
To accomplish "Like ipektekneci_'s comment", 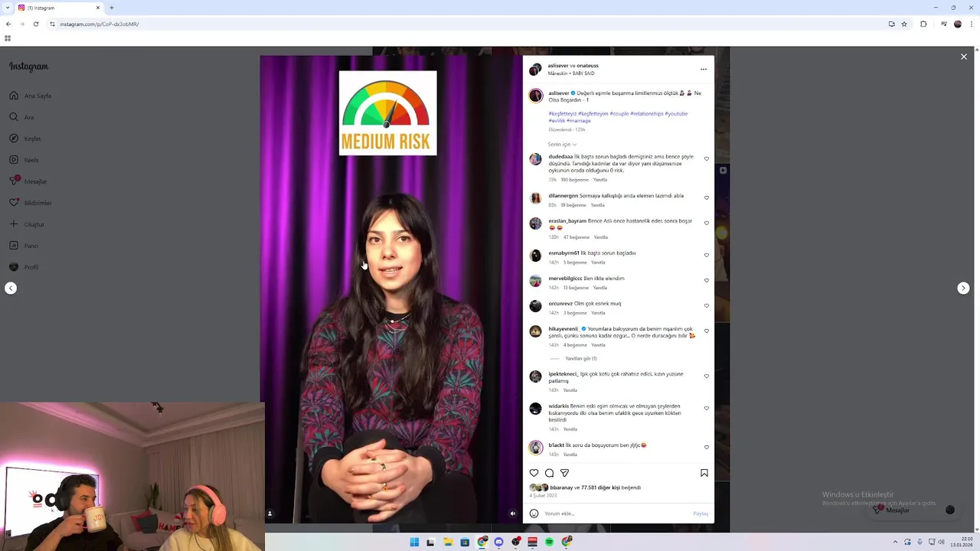I will tap(707, 376).
